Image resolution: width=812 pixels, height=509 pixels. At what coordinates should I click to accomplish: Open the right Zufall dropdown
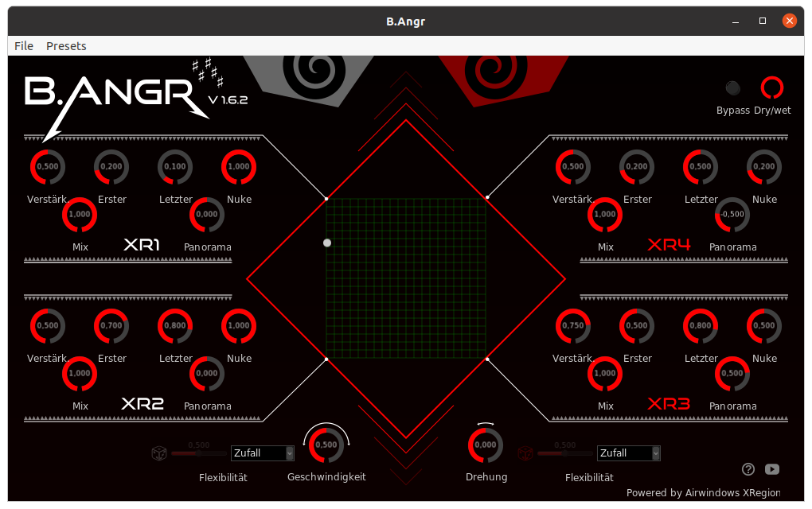(629, 453)
